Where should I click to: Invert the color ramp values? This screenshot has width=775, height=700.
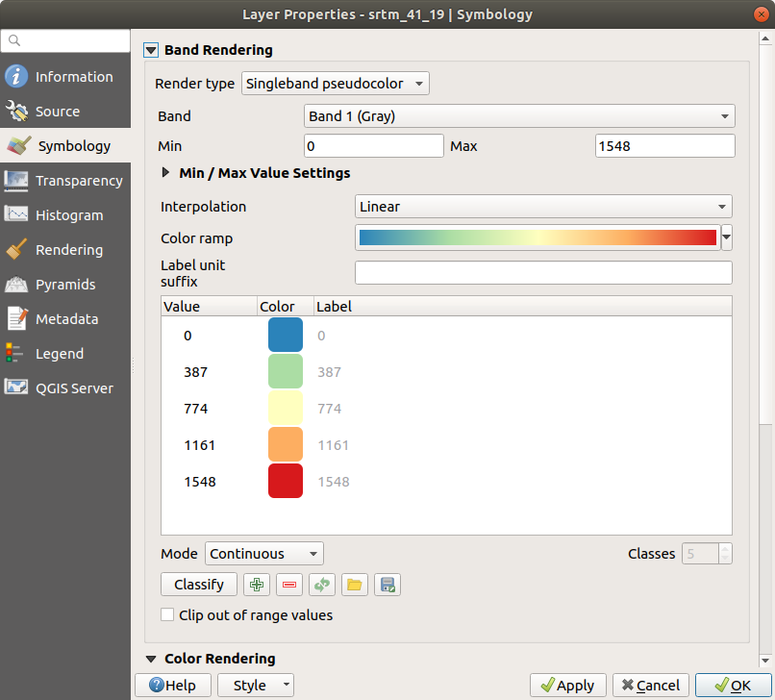(321, 584)
